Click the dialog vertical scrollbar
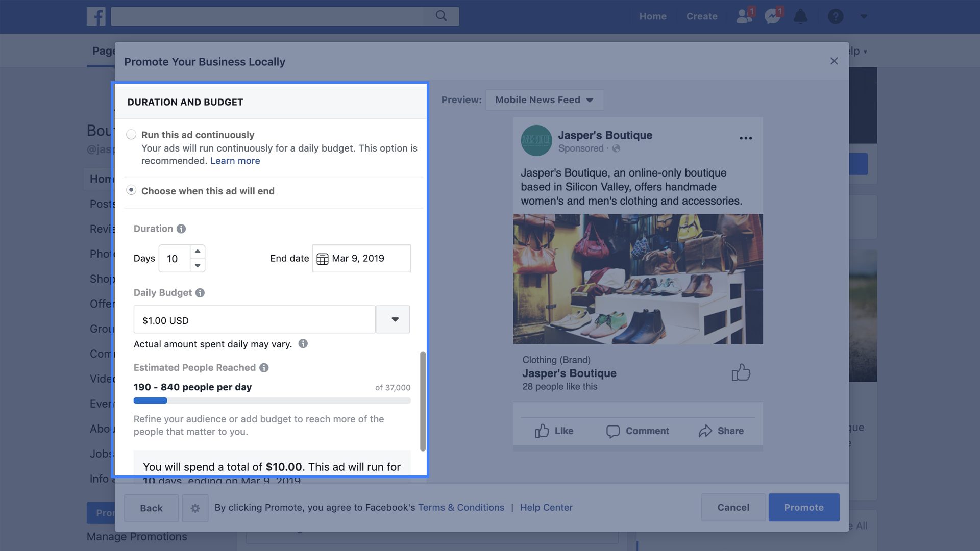Screen dimensions: 980x551 (423, 401)
